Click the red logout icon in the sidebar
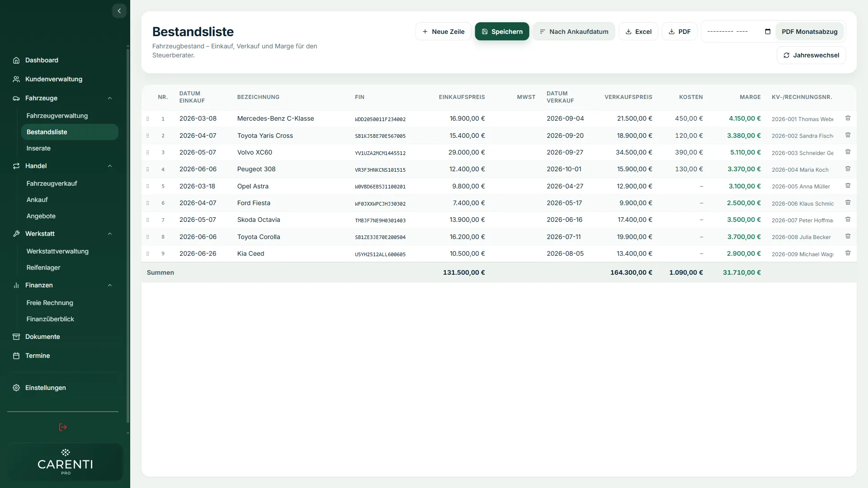868x488 pixels. coord(63,427)
